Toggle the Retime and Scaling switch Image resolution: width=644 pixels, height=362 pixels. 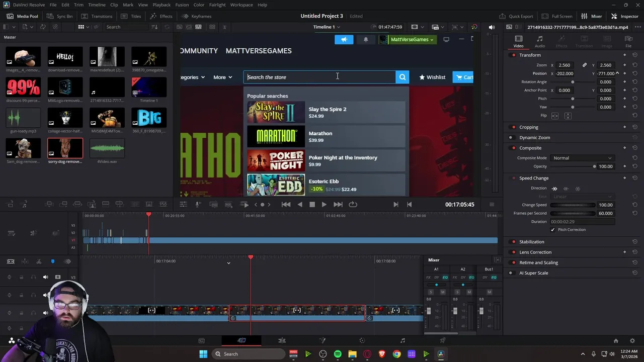tap(513, 262)
